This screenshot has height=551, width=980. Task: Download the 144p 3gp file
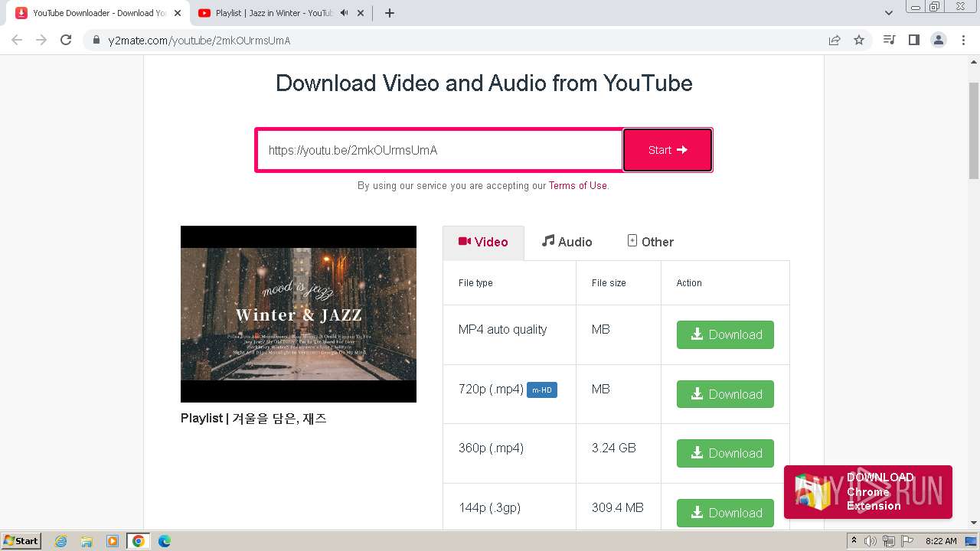click(725, 513)
